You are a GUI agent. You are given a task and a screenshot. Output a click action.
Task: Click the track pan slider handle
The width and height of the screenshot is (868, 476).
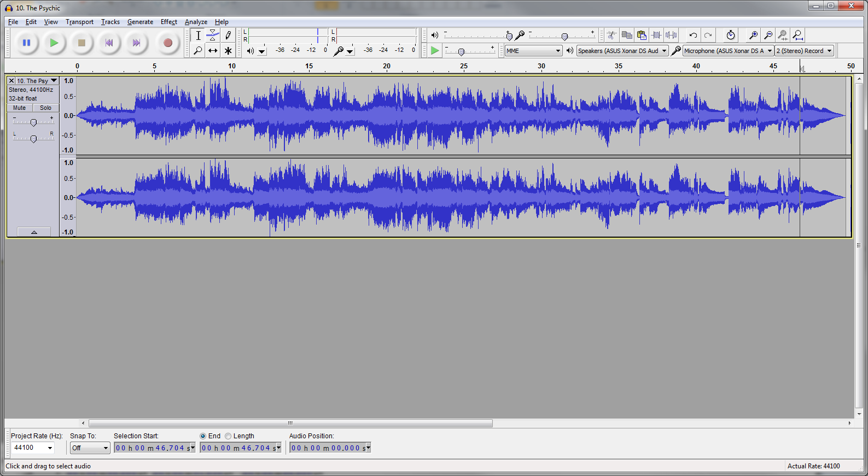[33, 139]
